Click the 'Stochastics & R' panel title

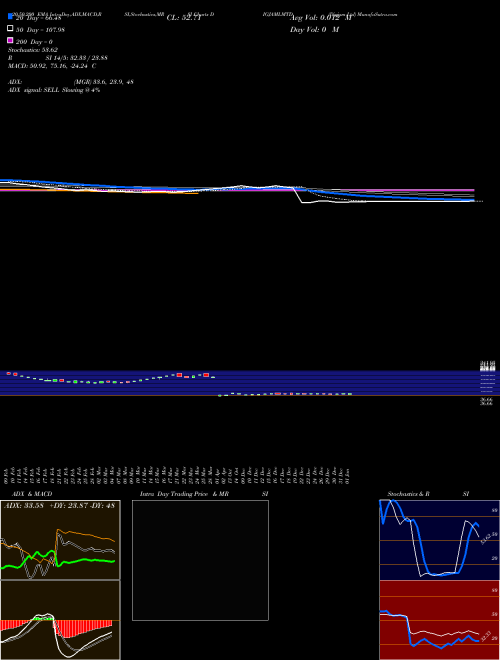[409, 494]
